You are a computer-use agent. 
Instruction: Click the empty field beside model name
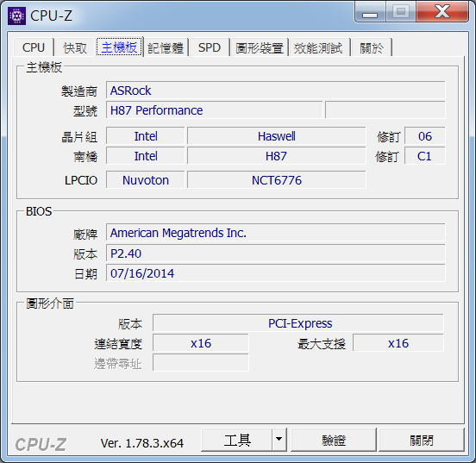[385, 109]
